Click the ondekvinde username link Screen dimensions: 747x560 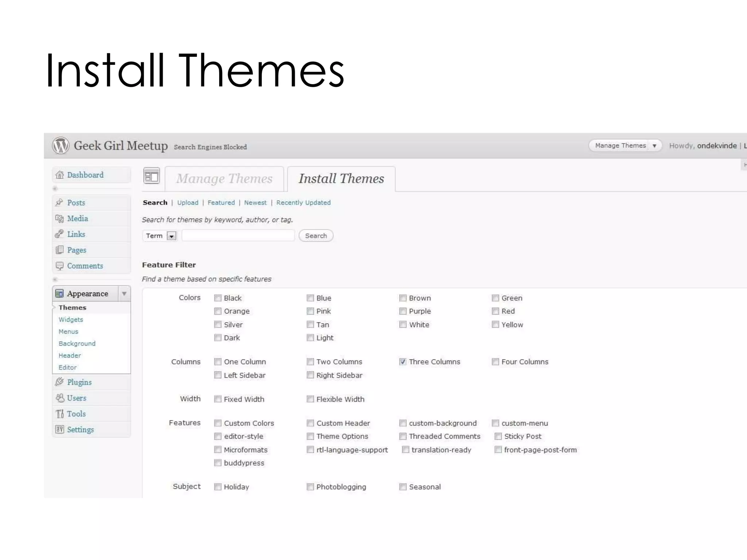click(x=717, y=146)
